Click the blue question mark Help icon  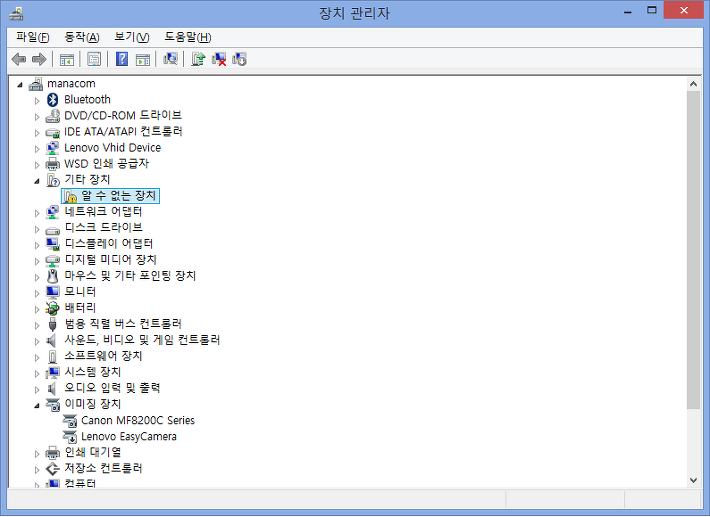tap(122, 59)
